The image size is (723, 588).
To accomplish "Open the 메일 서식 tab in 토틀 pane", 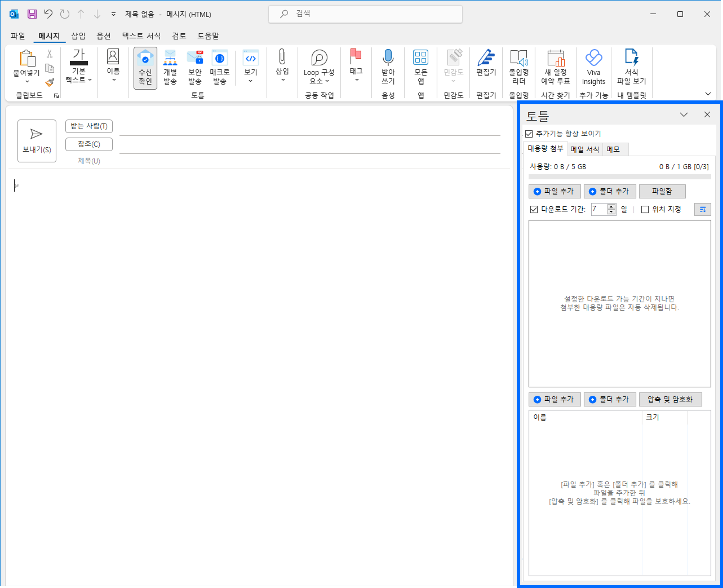I will click(x=584, y=149).
